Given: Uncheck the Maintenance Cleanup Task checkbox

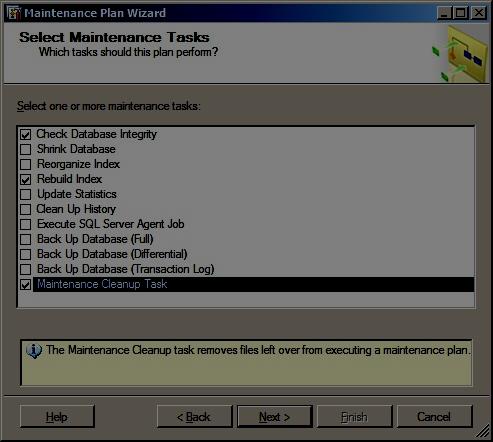Looking at the screenshot, I should point(26,284).
